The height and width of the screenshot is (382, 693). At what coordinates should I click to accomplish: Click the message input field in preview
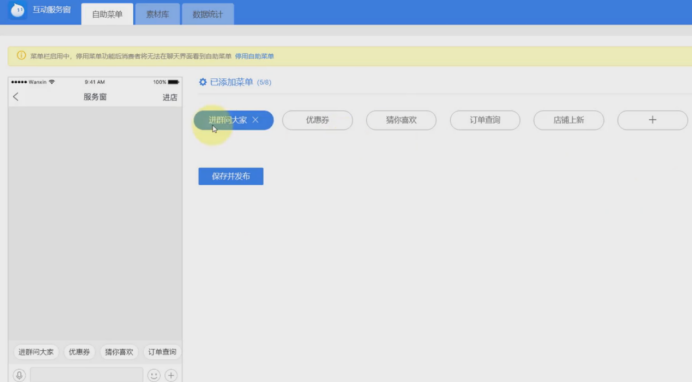click(87, 375)
